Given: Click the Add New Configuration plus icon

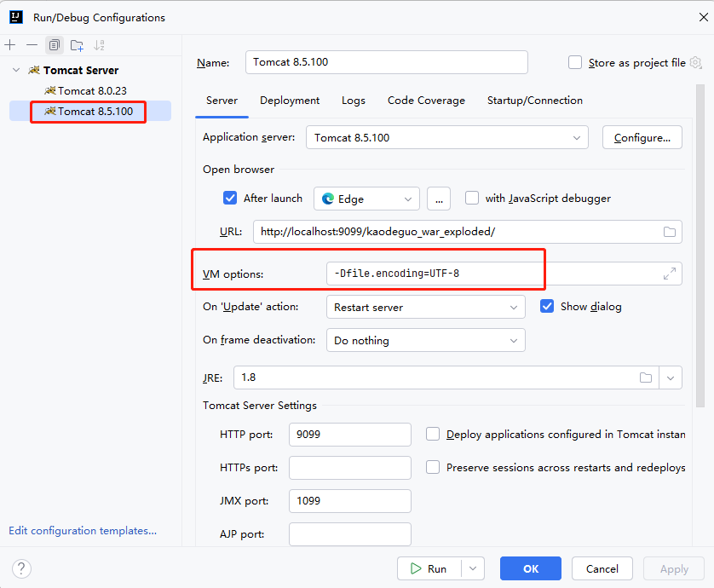Looking at the screenshot, I should point(10,45).
